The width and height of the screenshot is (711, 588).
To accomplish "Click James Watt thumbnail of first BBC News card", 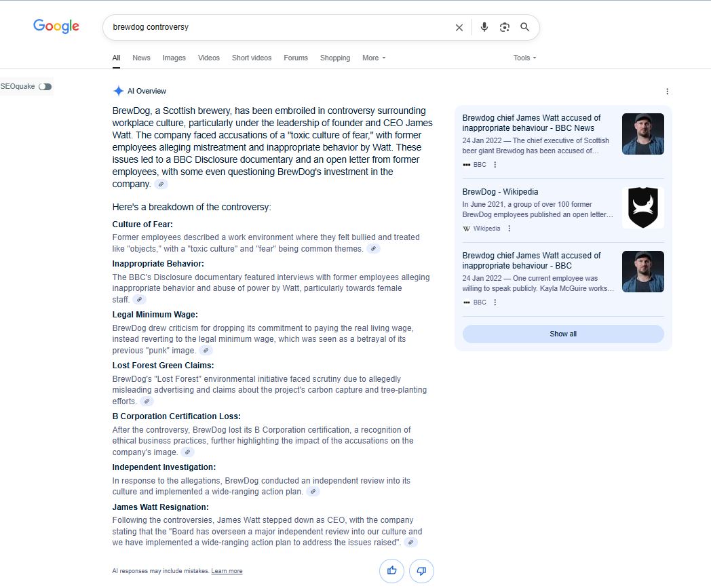I will [x=643, y=134].
